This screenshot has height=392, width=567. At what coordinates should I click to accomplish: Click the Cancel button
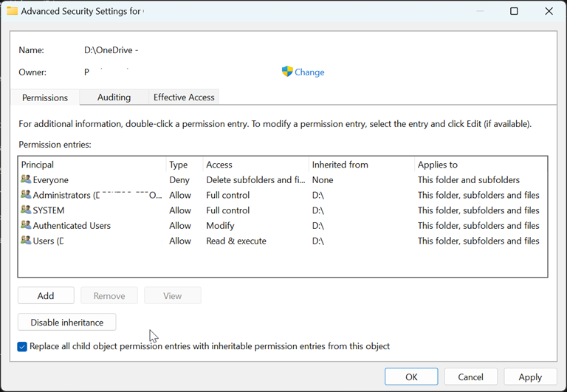click(470, 376)
